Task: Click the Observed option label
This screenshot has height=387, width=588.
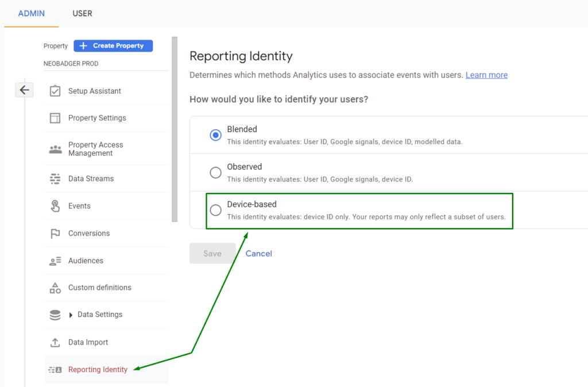Action: click(x=245, y=167)
